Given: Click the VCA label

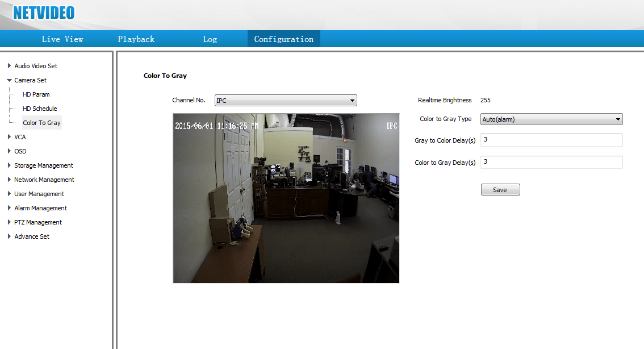Looking at the screenshot, I should [20, 137].
